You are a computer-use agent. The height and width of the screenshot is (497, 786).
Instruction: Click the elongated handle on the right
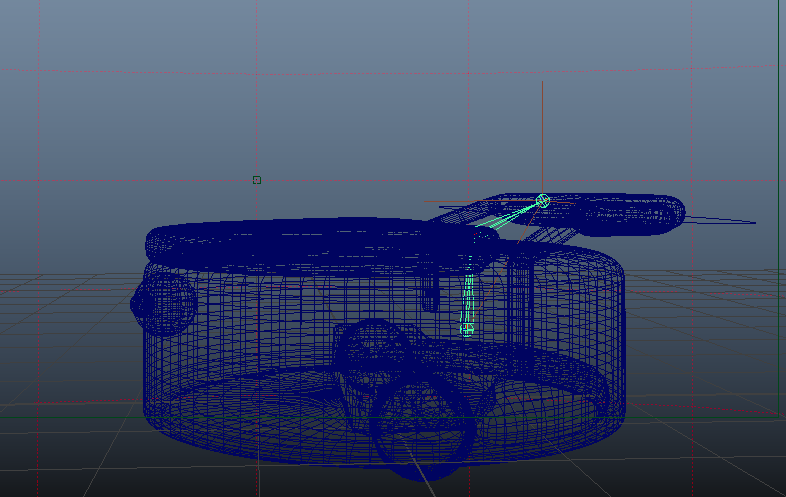[x=630, y=212]
